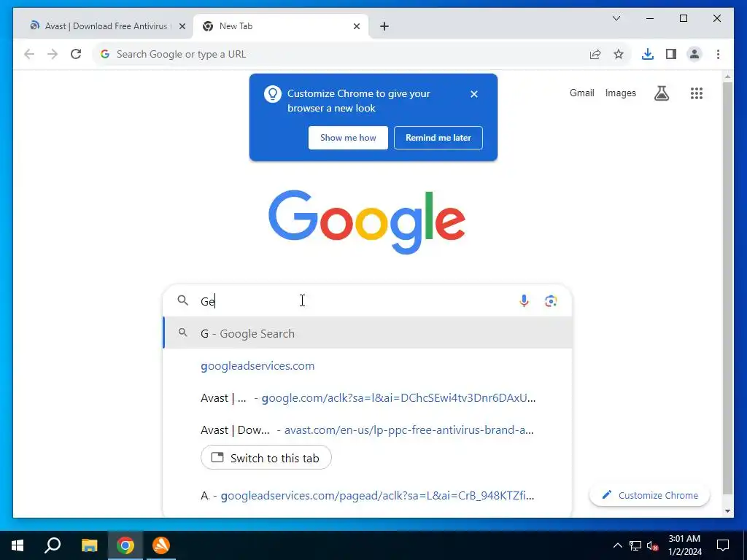Open the Windows Start menu
Viewport: 747px width, 560px height.
point(18,545)
